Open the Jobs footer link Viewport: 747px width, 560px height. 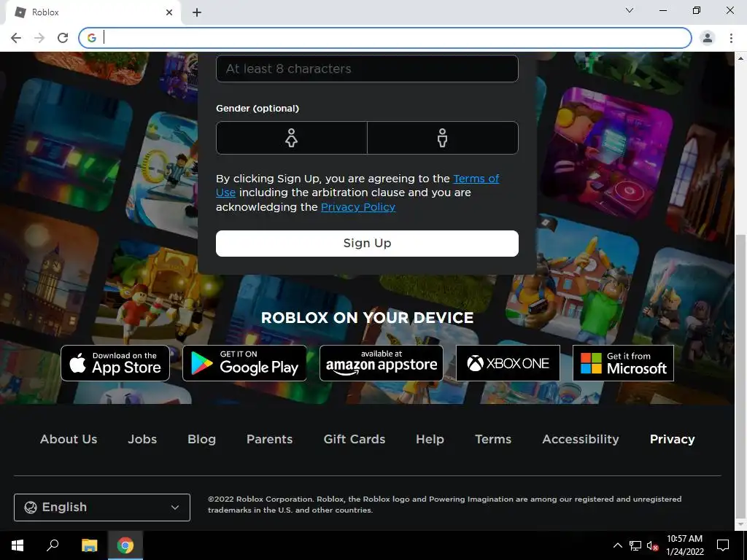142,439
